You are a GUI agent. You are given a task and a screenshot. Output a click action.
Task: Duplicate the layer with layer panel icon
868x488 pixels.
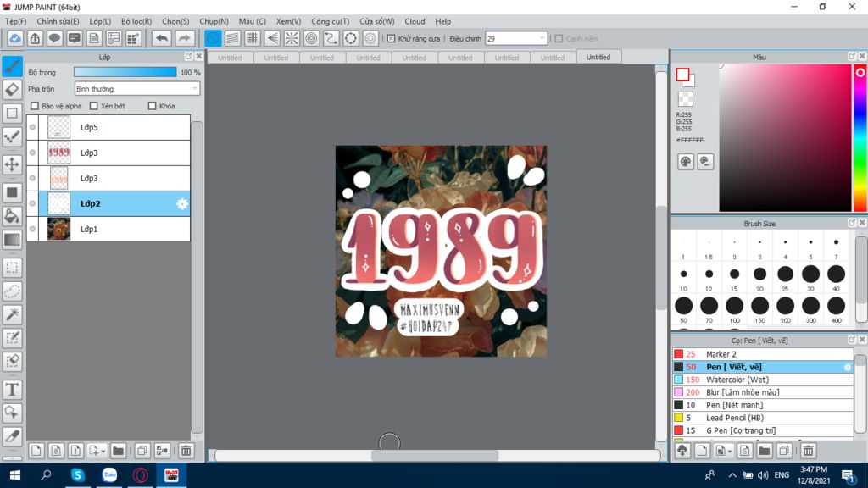[x=142, y=451]
